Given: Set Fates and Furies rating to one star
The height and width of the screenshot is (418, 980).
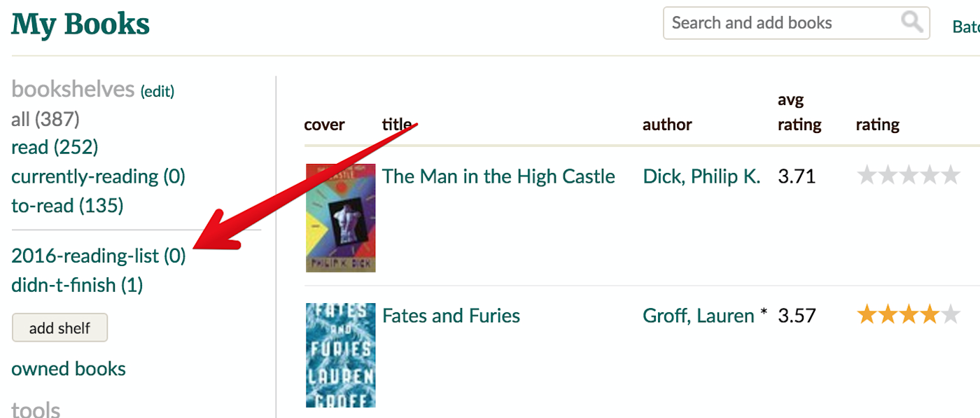Looking at the screenshot, I should point(867,315).
